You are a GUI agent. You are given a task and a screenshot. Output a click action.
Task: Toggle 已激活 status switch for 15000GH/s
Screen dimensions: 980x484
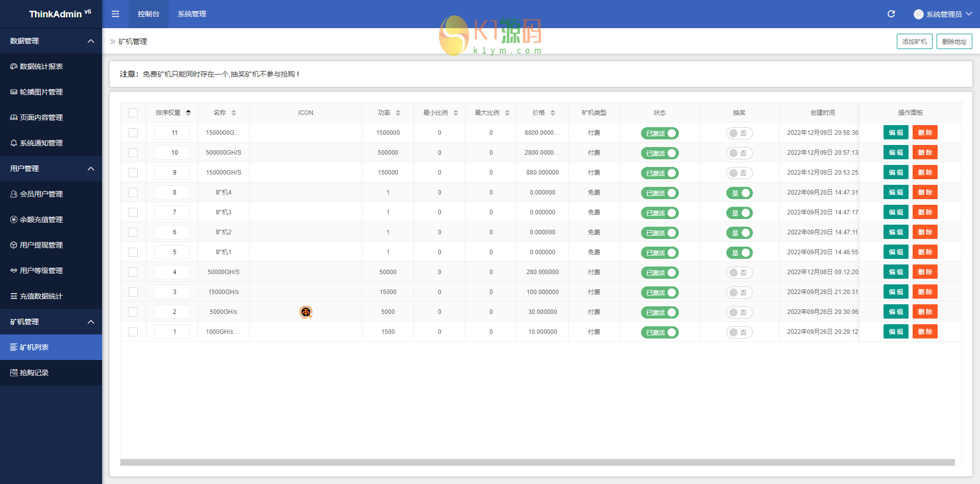tap(659, 293)
